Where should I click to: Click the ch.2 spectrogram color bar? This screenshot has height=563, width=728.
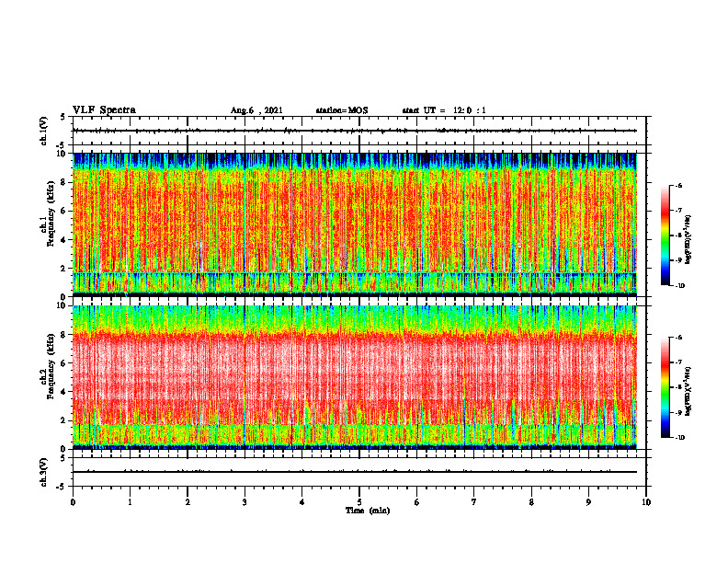coord(665,387)
